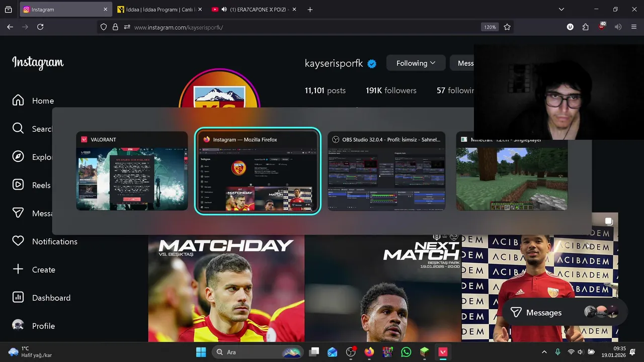This screenshot has width=644, height=362.
Task: Open the uBlock extension icon with 40 badge
Action: tap(602, 27)
